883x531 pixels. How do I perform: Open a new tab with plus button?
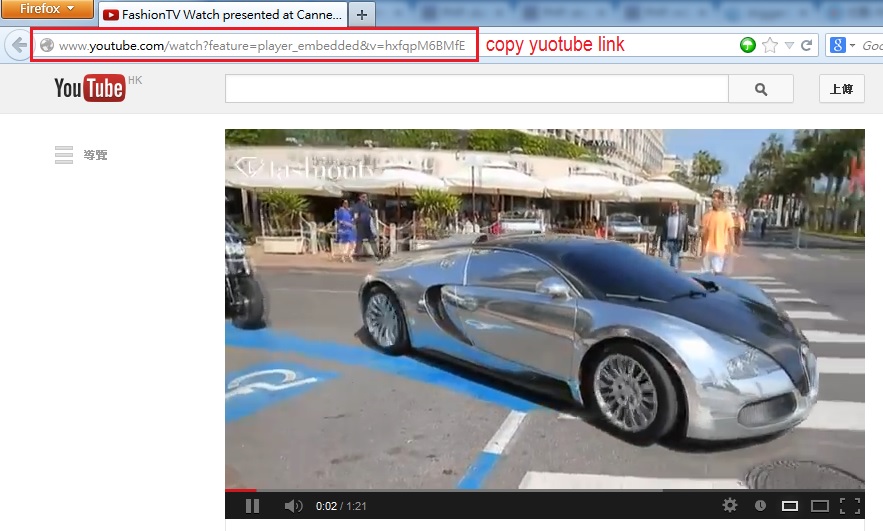362,16
